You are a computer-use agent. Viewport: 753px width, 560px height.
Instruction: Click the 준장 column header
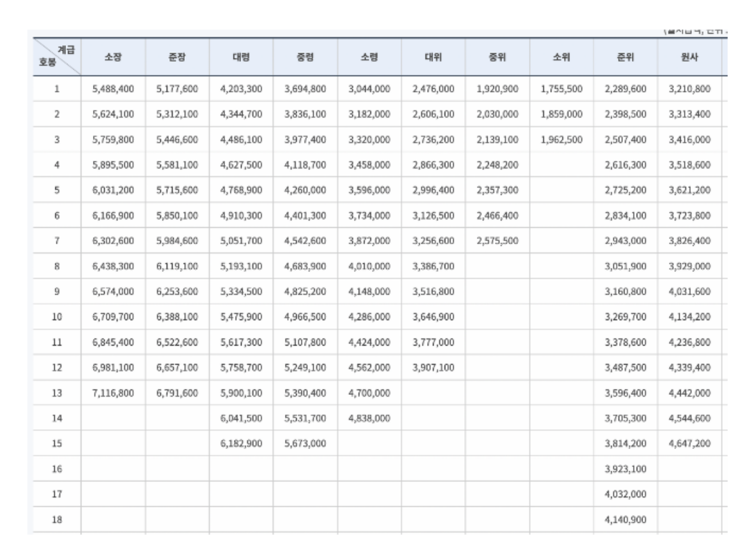(177, 57)
